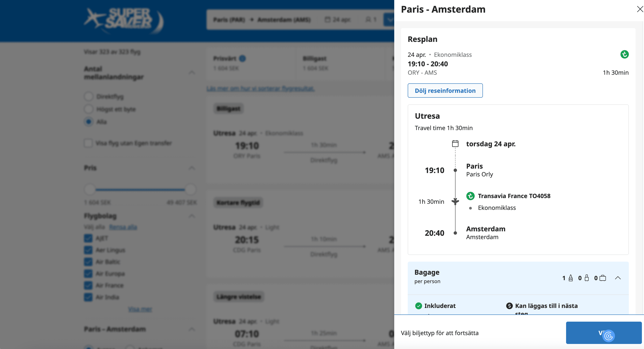Select Högst ett byte radio option
The image size is (644, 349).
click(88, 109)
